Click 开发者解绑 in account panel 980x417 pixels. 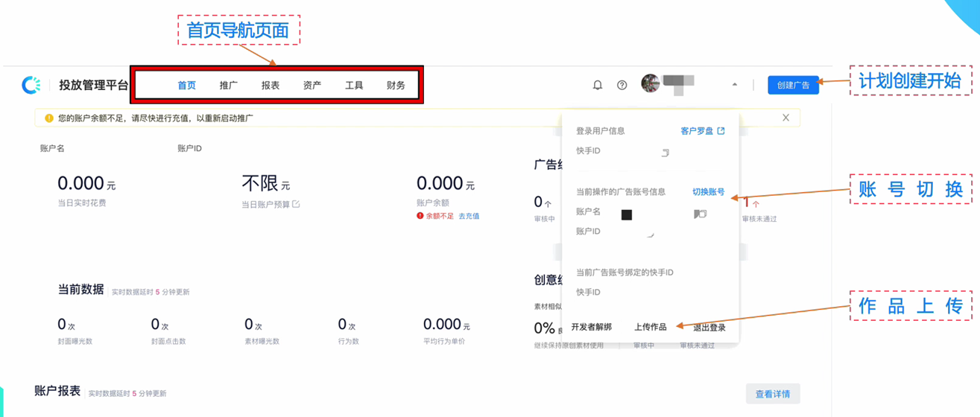click(x=592, y=327)
